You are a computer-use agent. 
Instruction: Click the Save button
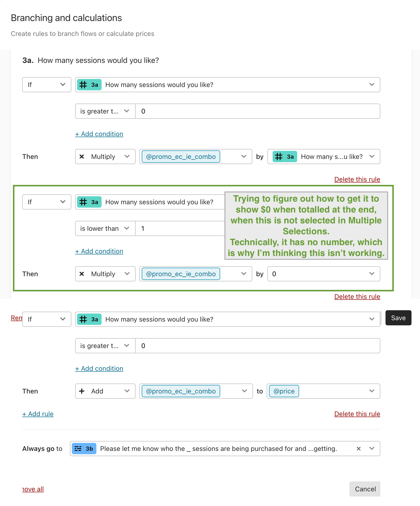398,318
